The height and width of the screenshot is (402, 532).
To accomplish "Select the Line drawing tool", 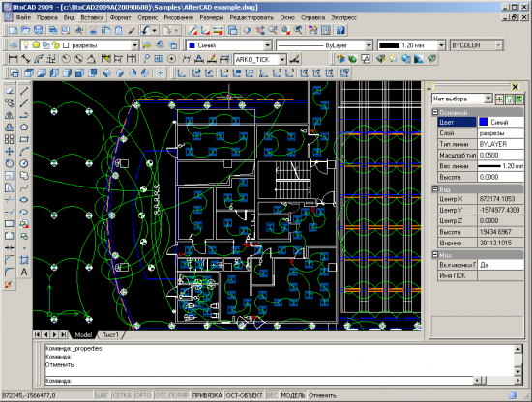I will tap(24, 91).
